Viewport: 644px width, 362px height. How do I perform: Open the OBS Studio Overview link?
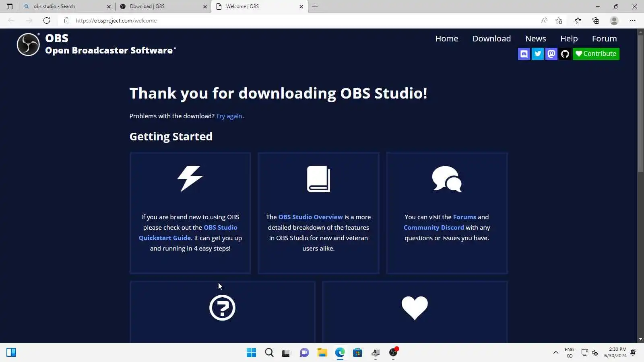click(310, 217)
